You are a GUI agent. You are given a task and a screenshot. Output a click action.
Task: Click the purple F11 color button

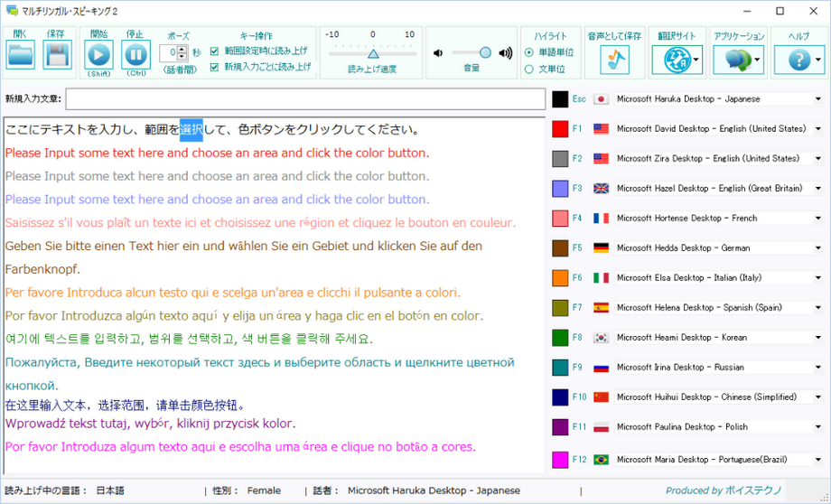(560, 426)
